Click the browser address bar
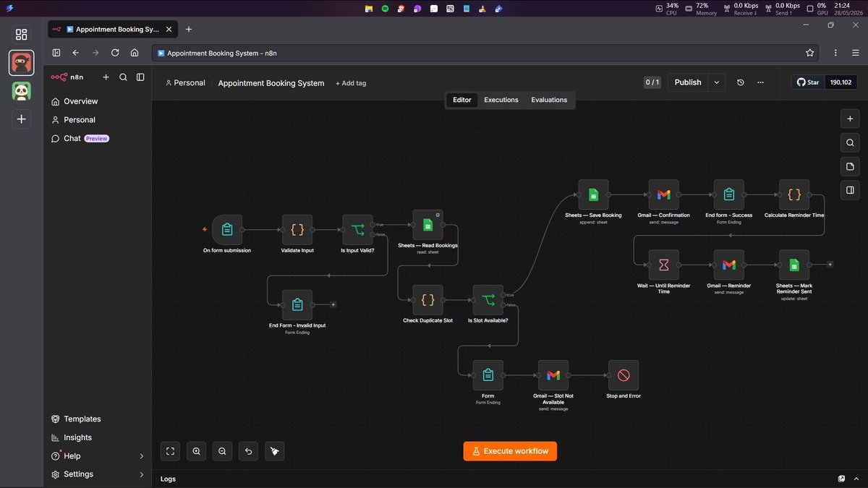Screen dimensions: 868x488 click(477, 53)
